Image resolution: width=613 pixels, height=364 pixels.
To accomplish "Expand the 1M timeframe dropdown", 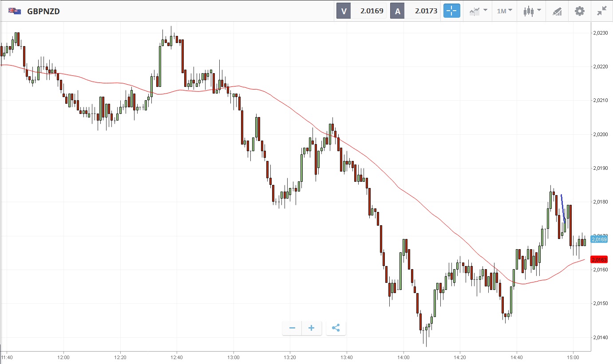I will 504,11.
